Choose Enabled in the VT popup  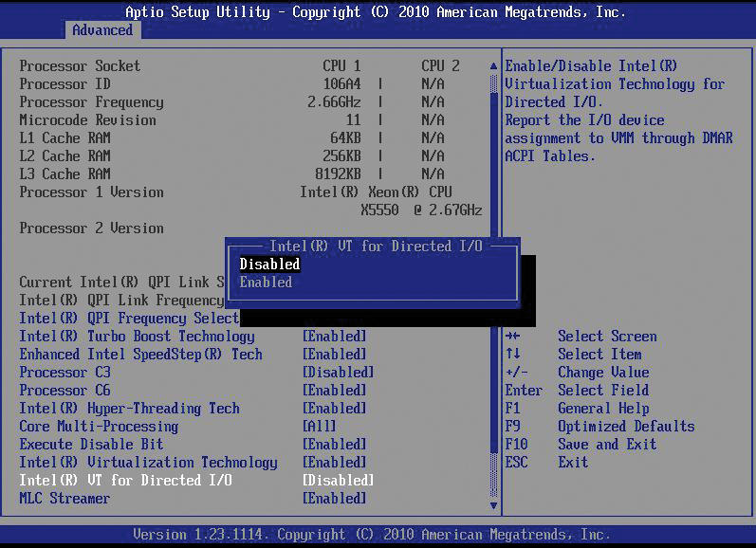[x=266, y=282]
